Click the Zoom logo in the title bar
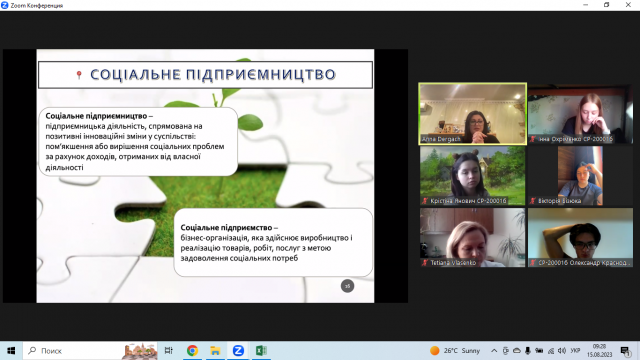Screen dimensions: 640x360 point(4,5)
